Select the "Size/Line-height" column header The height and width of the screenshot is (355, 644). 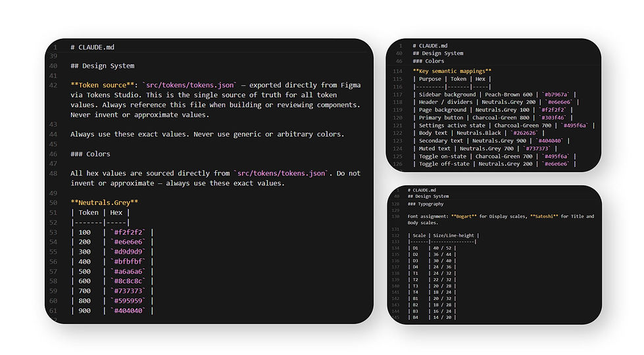pyautogui.click(x=453, y=235)
